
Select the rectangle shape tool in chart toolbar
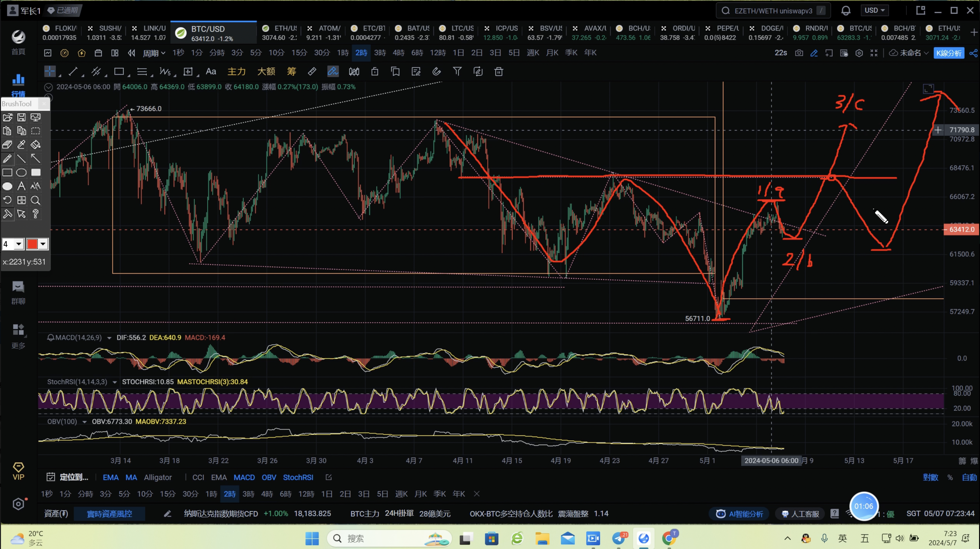(119, 71)
